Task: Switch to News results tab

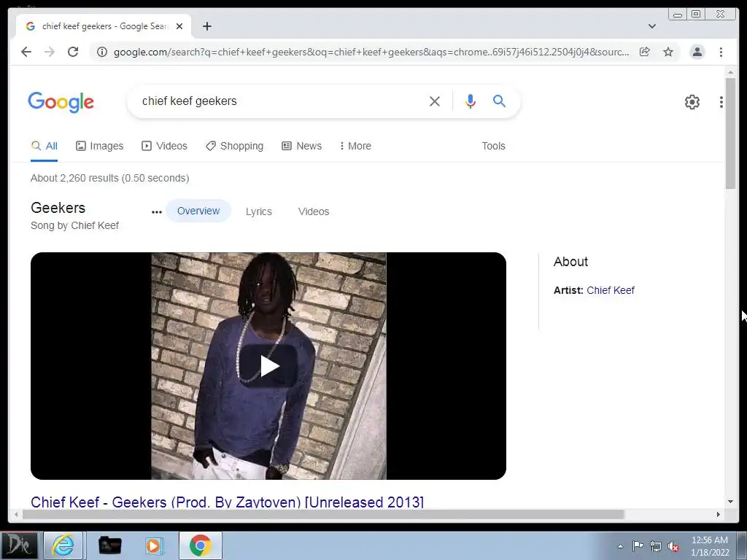Action: 301,146
